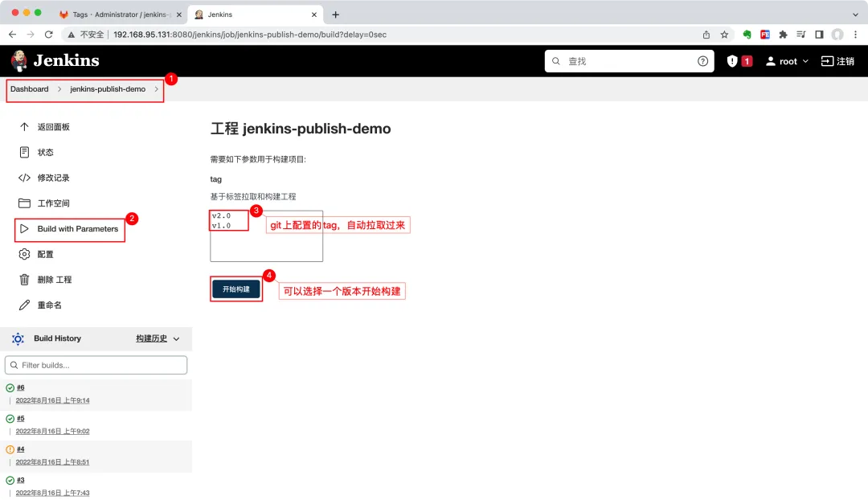Image resolution: width=868 pixels, height=500 pixels.
Task: Click the Build History sun status icon
Action: tap(18, 339)
